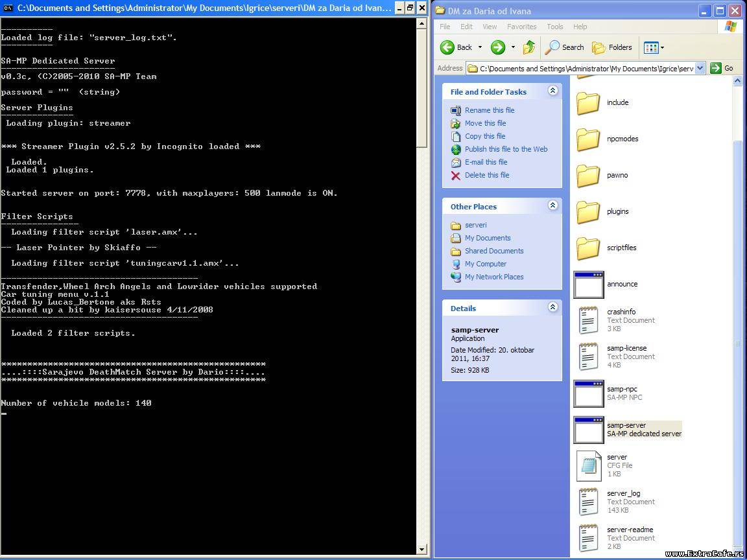The image size is (747, 560).
Task: Open the plugins folder icon
Action: point(588,212)
